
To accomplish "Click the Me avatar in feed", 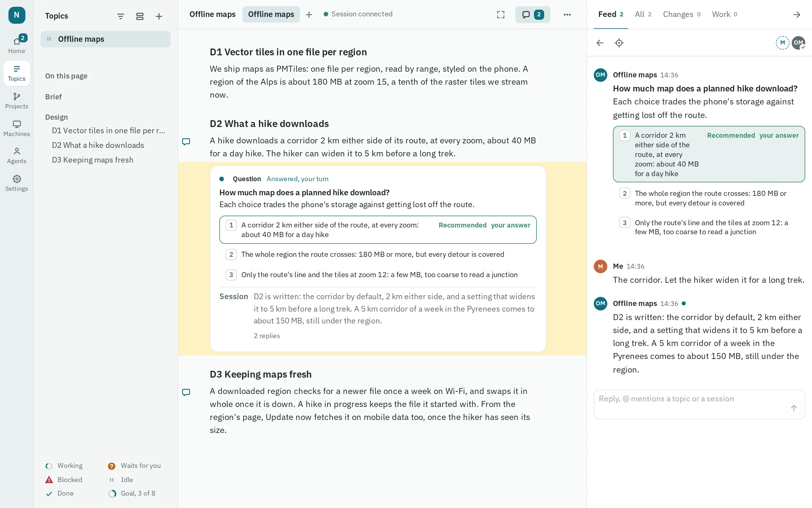I will (600, 266).
